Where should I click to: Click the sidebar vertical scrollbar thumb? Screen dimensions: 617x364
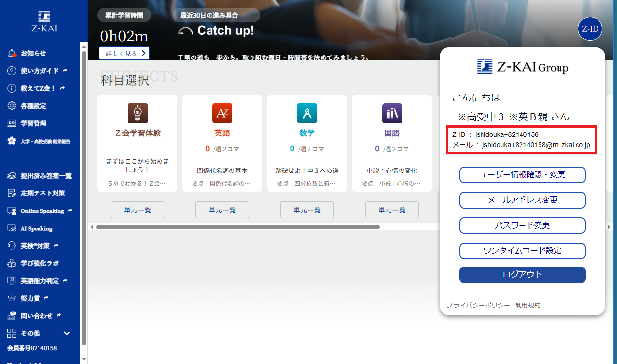point(84,197)
